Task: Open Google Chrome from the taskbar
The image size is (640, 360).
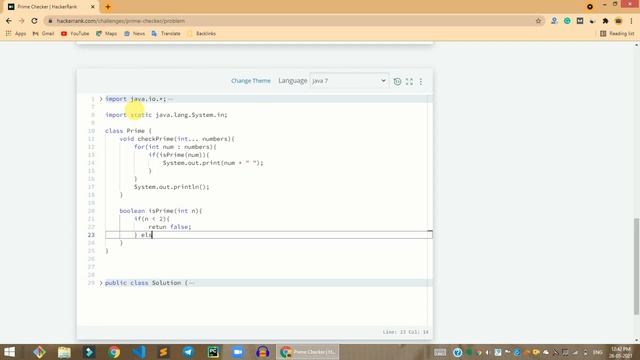Action: 114,352
